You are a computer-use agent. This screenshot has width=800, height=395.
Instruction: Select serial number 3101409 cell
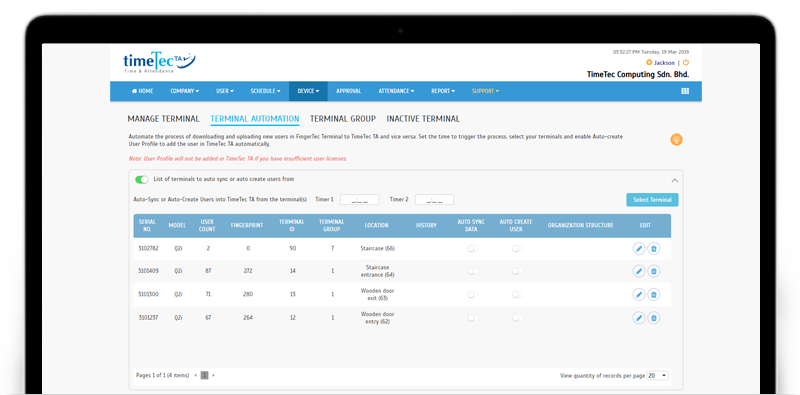point(148,271)
